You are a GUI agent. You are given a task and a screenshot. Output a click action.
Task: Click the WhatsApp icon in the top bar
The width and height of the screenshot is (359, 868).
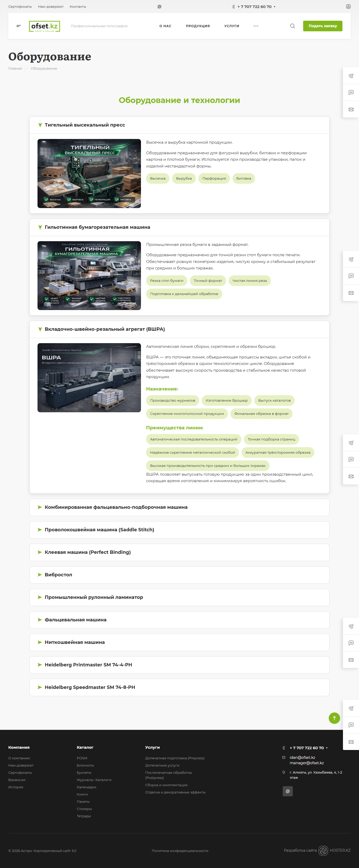159,7
